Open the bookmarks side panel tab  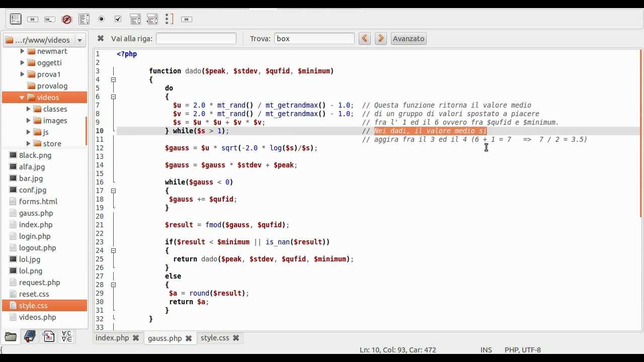pyautogui.click(x=30, y=337)
